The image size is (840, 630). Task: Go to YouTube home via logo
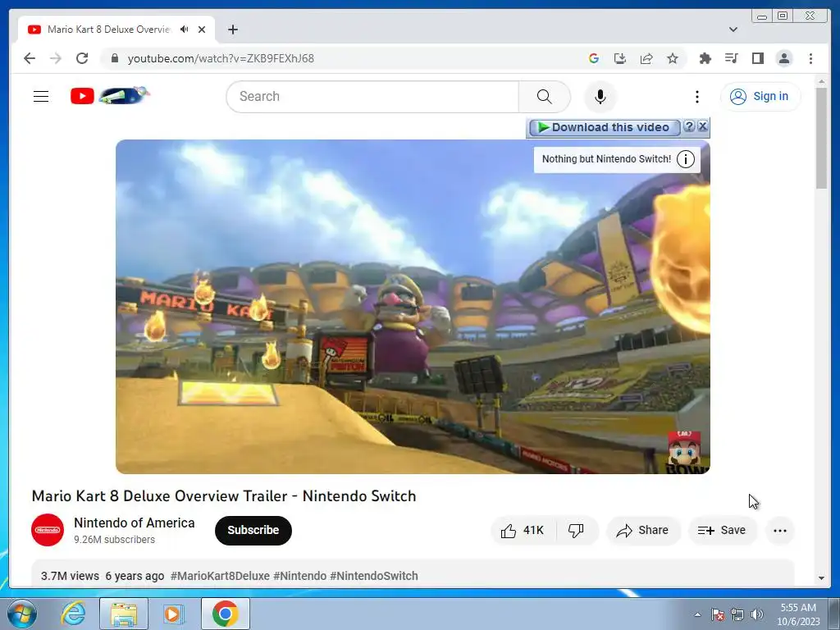click(110, 95)
